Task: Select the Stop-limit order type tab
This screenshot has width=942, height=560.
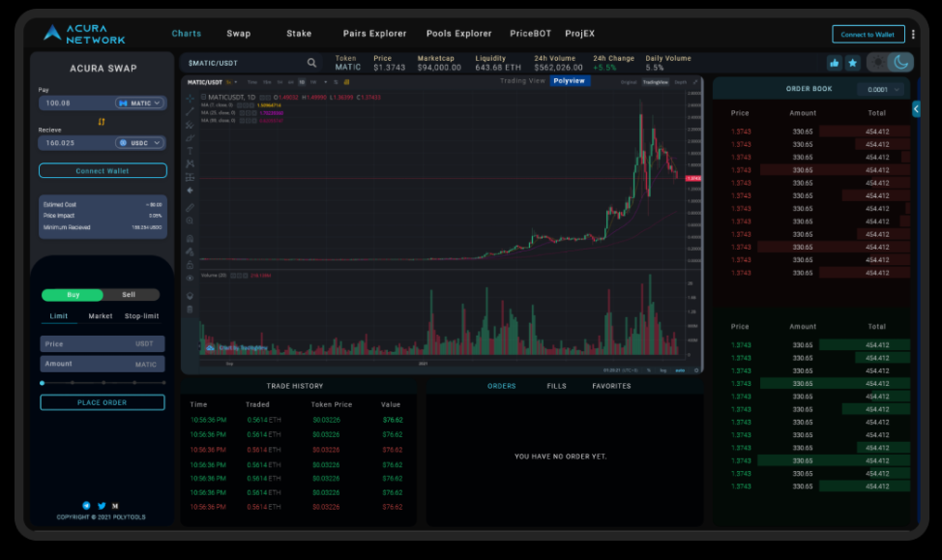Action: 142,316
